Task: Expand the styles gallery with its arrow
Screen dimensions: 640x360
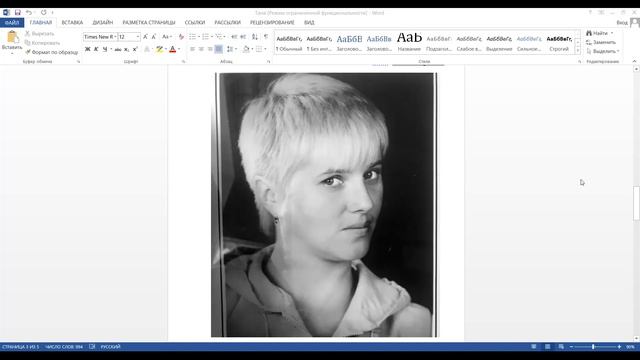Action: pos(578,51)
